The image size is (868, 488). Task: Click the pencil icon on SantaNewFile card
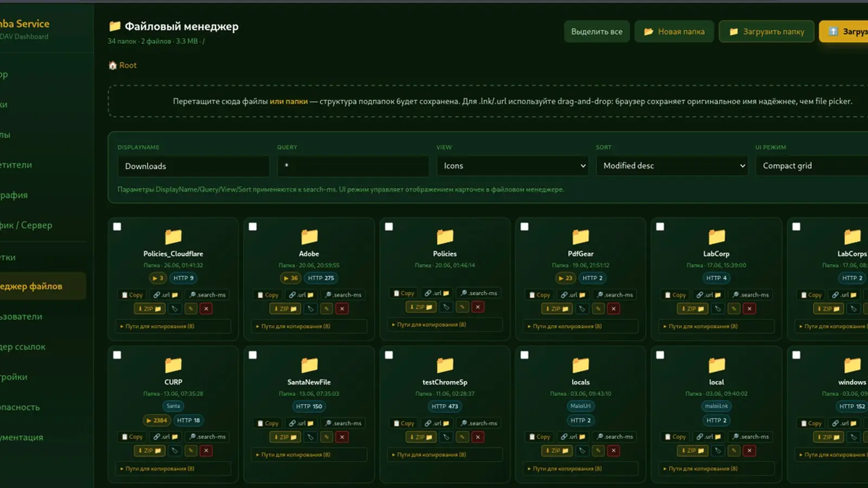point(327,437)
